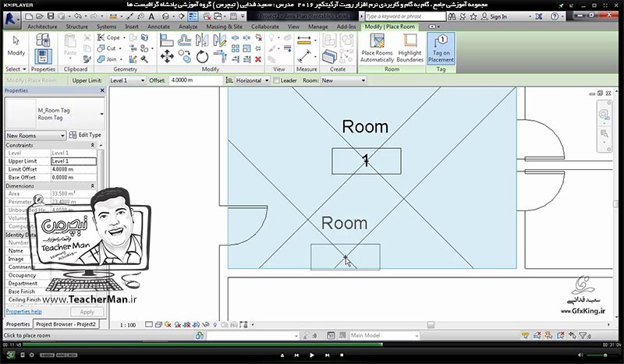This screenshot has height=364, width=624.
Task: Click the Upper Limit Level 1 property value
Action: point(73,161)
